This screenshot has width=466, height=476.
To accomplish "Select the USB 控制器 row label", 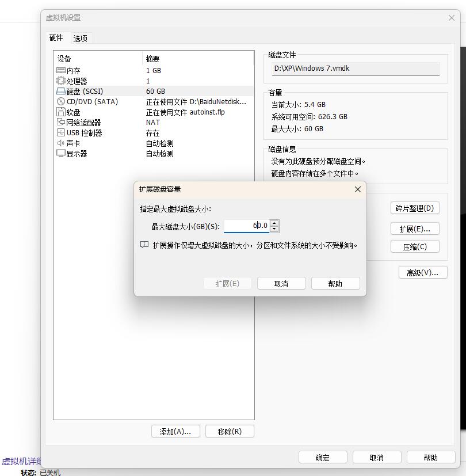I will click(85, 133).
